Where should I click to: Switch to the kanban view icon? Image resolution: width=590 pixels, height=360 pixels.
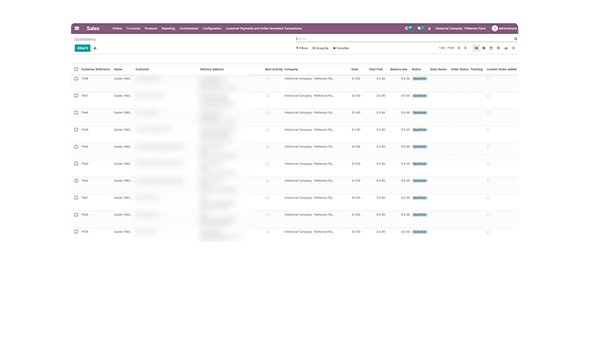pos(484,48)
